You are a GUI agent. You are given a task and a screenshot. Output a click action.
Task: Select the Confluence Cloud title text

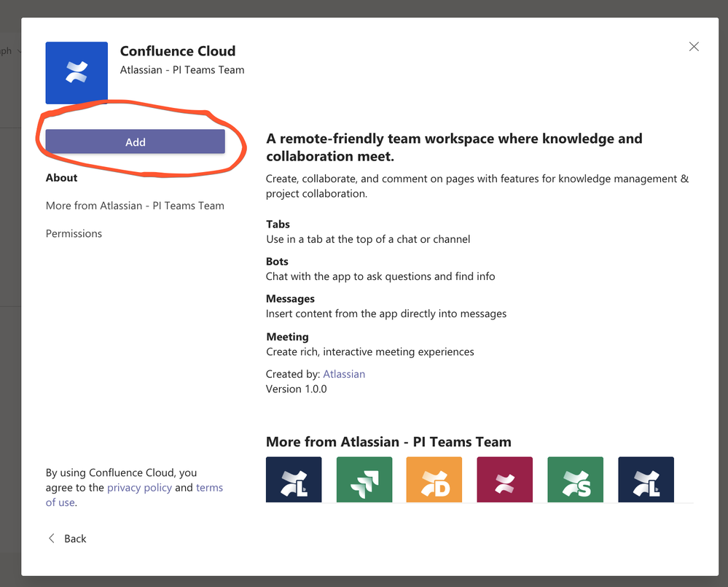pos(178,50)
